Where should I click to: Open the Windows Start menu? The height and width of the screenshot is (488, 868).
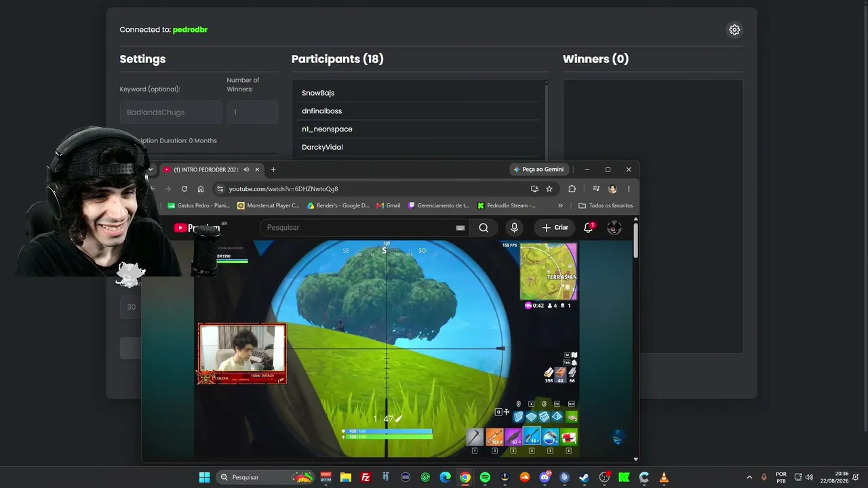click(204, 477)
